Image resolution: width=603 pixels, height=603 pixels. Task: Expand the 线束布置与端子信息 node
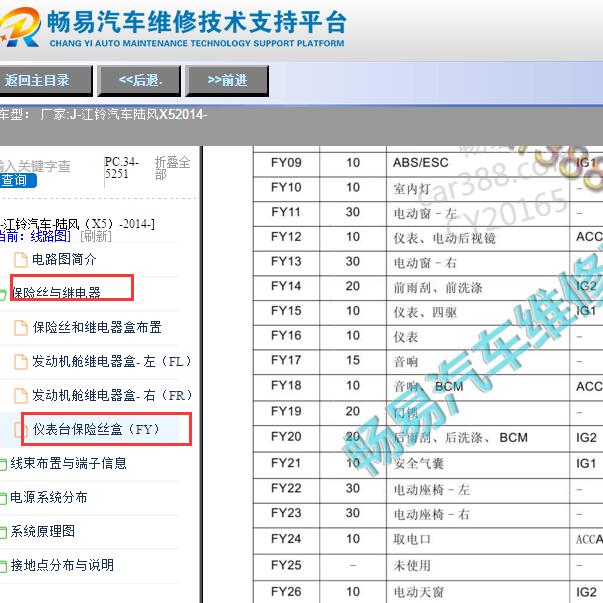click(x=68, y=463)
